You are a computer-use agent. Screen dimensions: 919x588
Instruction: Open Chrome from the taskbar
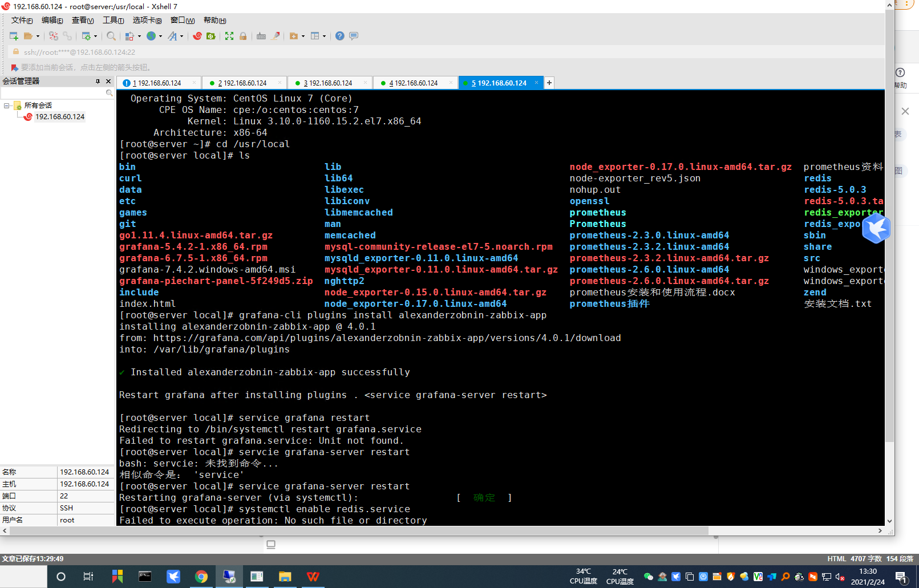(x=201, y=577)
